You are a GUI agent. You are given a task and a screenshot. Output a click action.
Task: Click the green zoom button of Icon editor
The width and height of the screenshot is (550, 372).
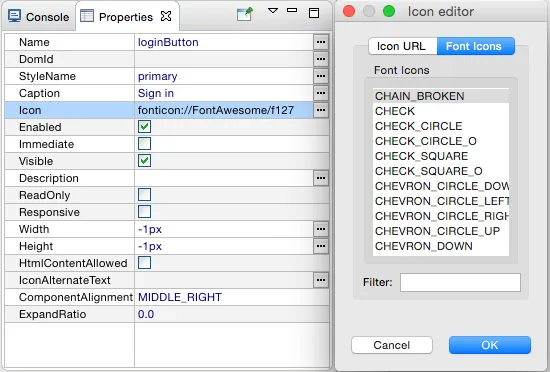pyautogui.click(x=389, y=11)
